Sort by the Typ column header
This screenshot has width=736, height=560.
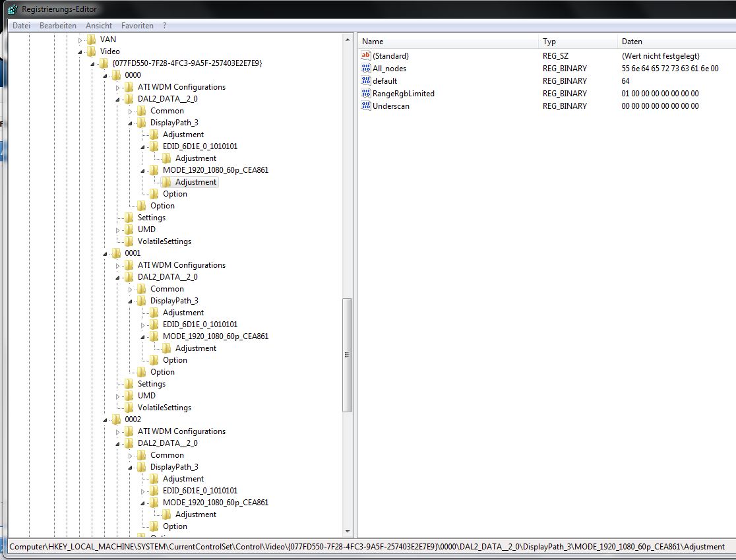tap(578, 42)
